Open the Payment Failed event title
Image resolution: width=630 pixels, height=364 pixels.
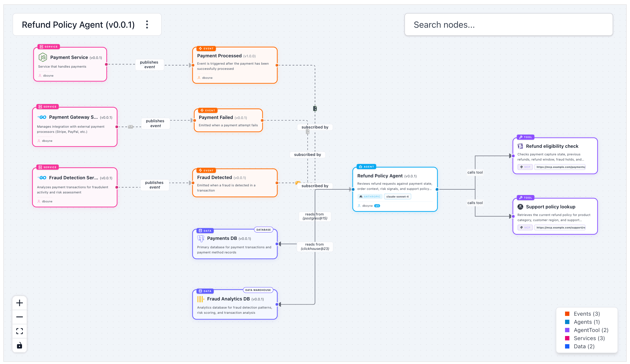tap(216, 117)
